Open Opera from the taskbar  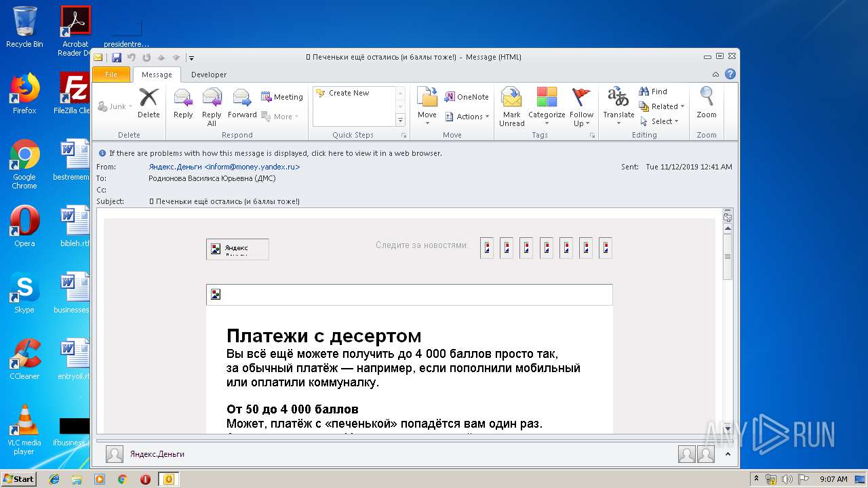point(145,479)
